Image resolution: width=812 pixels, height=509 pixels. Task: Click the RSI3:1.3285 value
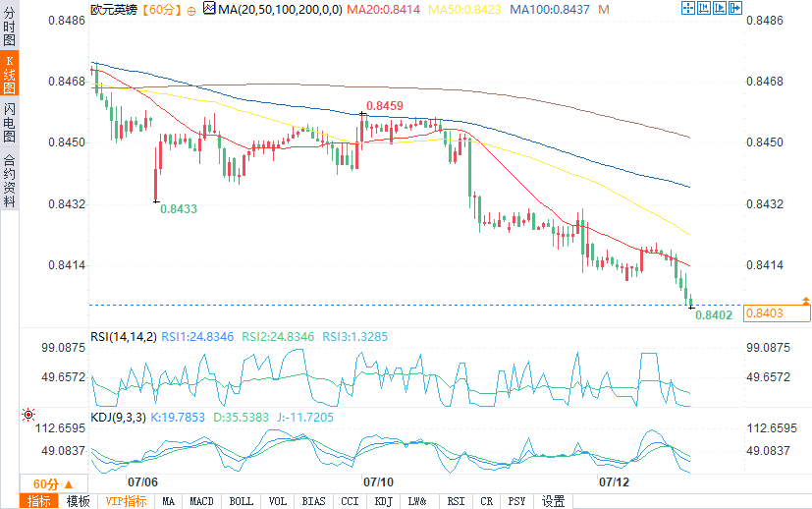[354, 337]
